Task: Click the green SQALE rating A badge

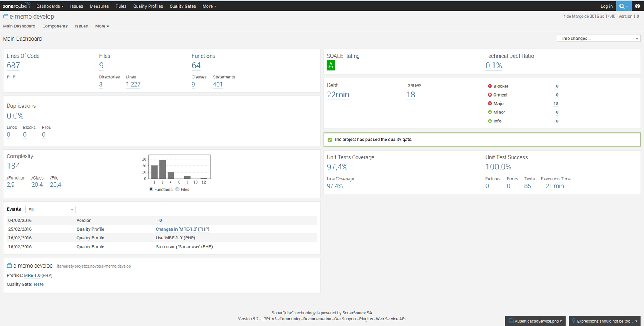Action: point(331,65)
